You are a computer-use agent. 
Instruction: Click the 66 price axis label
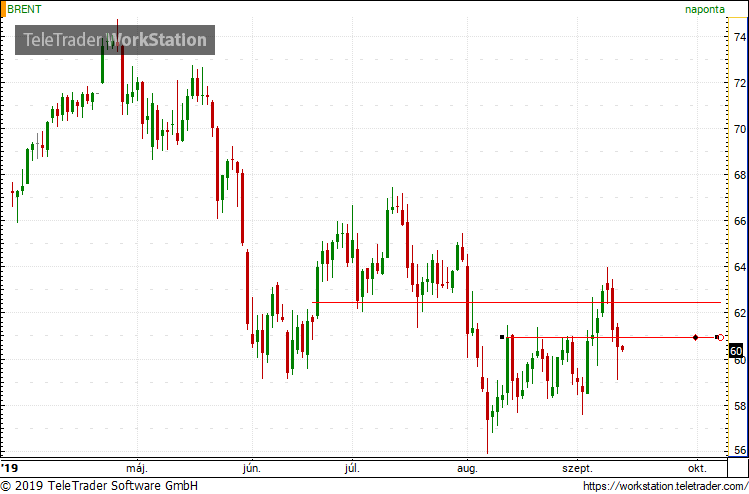tap(740, 221)
